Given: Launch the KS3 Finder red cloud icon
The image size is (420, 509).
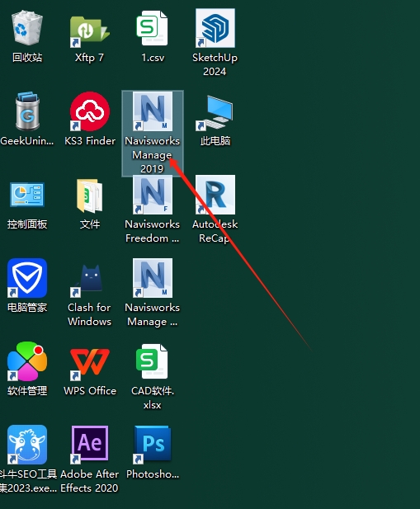Looking at the screenshot, I should tap(90, 111).
